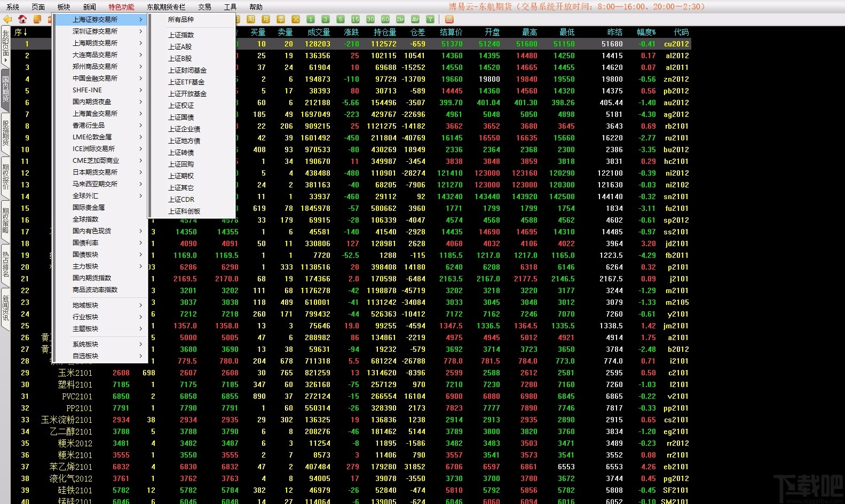The width and height of the screenshot is (845, 504).
Task: Click the orange grid layout icon
Action: (449, 19)
